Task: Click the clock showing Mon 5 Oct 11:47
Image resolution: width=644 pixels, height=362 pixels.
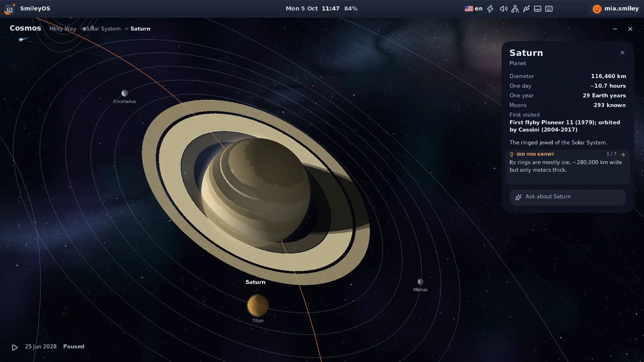Action: [312, 8]
